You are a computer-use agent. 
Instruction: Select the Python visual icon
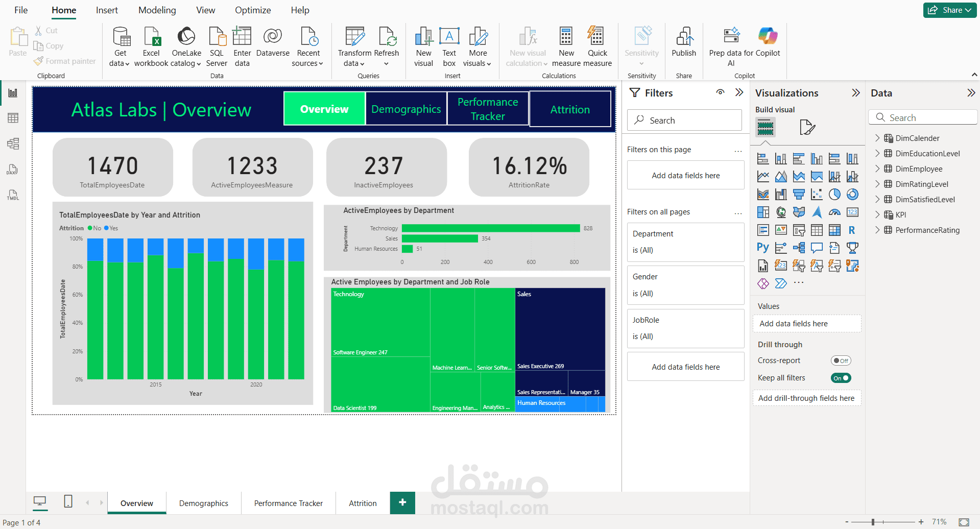tap(763, 247)
